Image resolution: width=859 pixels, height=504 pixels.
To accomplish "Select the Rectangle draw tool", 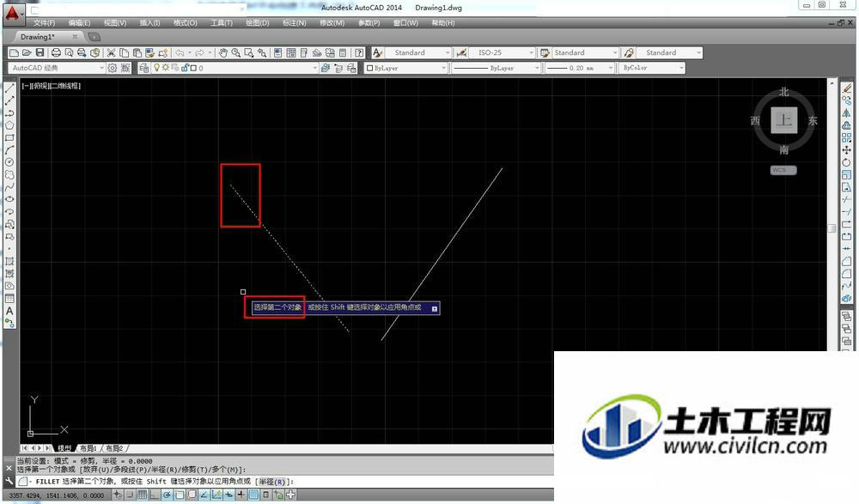I will [x=9, y=137].
